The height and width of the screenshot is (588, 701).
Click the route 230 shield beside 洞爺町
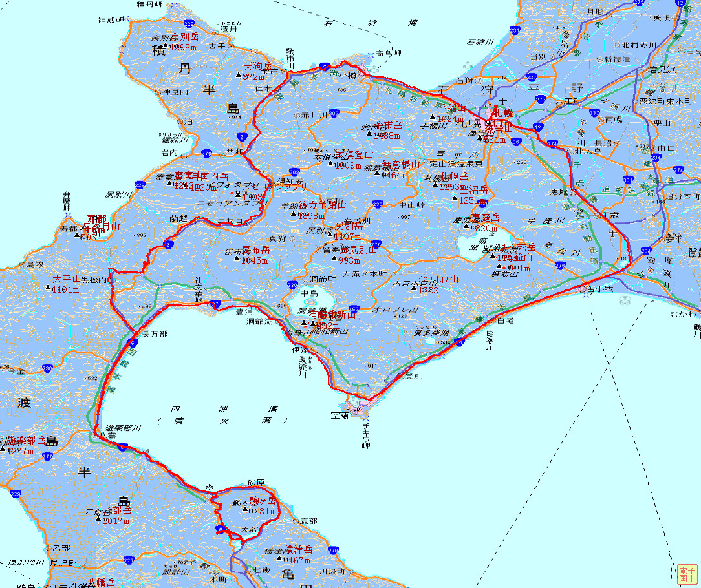[x=292, y=284]
